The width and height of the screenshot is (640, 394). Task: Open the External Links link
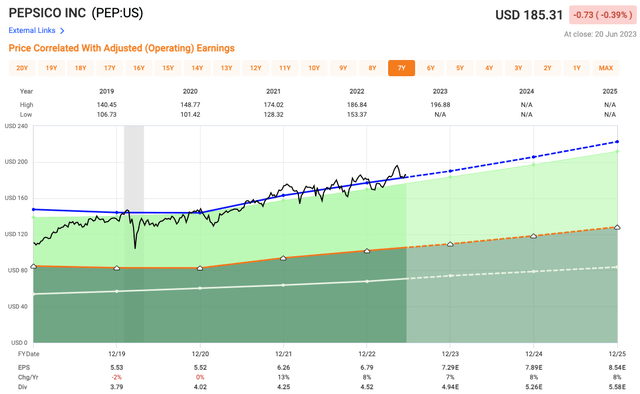coord(32,31)
